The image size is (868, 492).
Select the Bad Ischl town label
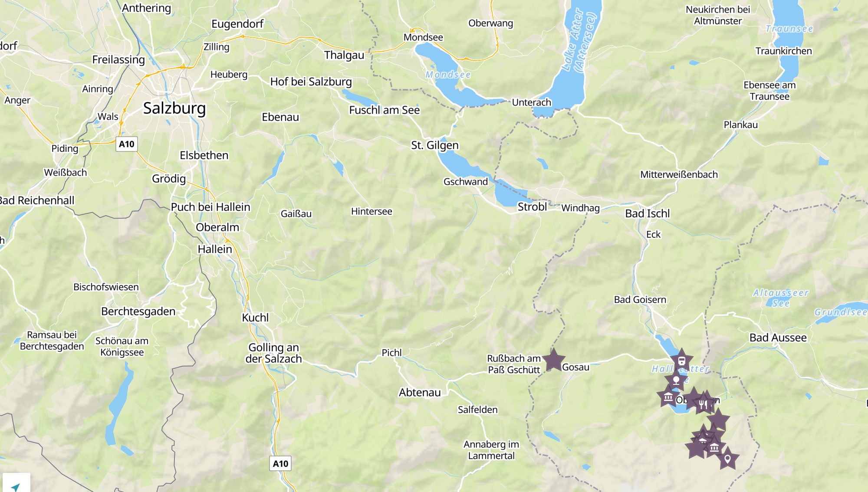pyautogui.click(x=648, y=213)
